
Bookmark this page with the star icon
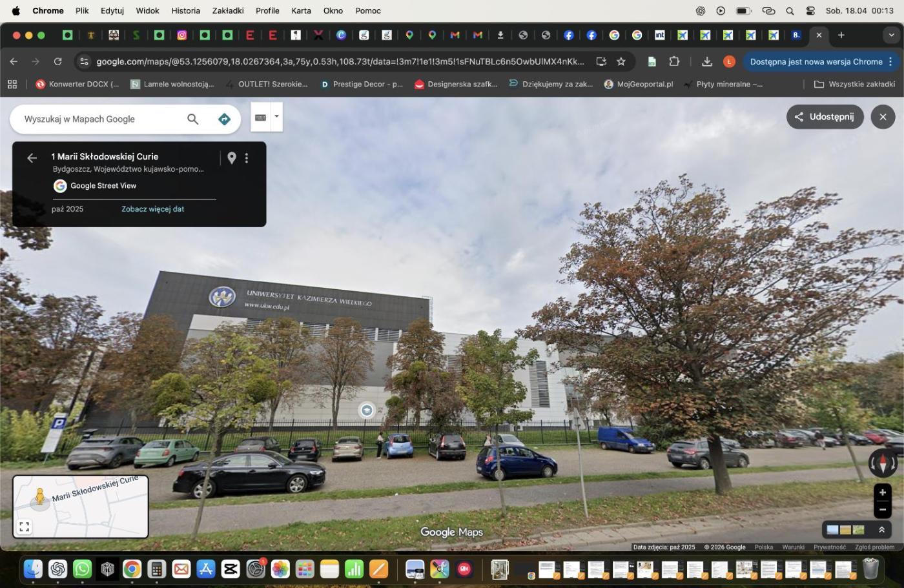tap(621, 61)
